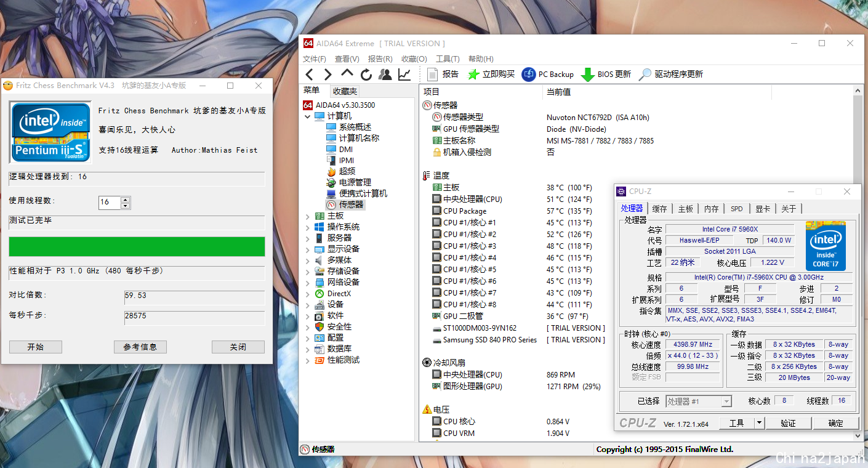The height and width of the screenshot is (468, 868).
Task: Open CPU-Z 工具 dropdown arrow
Action: click(x=759, y=423)
